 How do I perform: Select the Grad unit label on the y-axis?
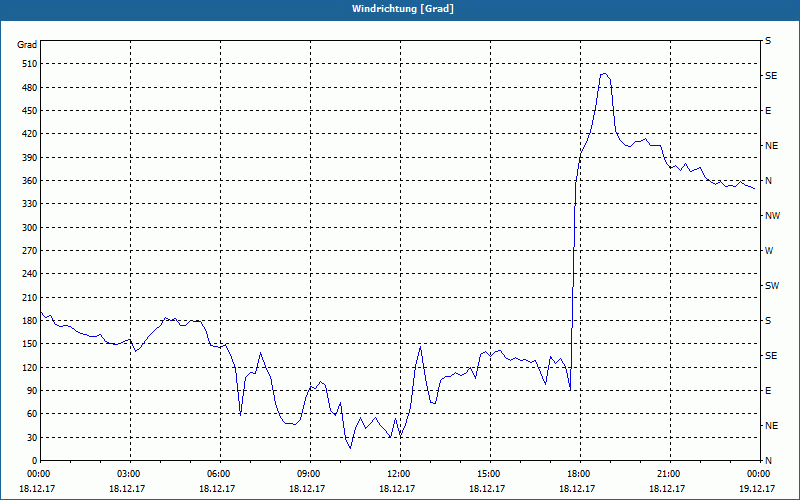pyautogui.click(x=27, y=45)
